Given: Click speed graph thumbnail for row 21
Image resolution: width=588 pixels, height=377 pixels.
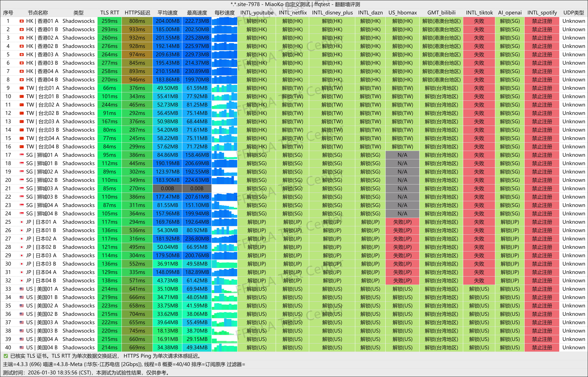Looking at the screenshot, I should pyautogui.click(x=224, y=188).
